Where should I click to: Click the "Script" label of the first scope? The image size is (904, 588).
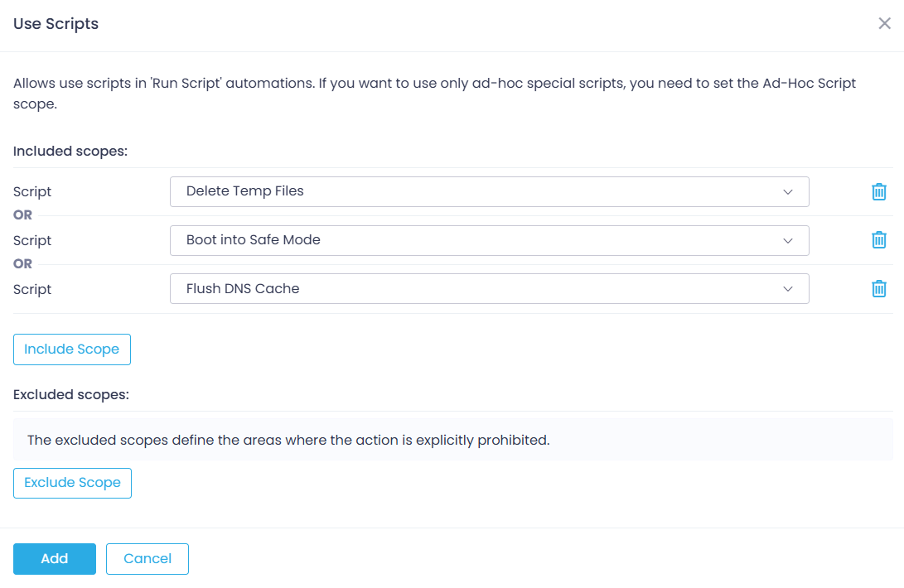(32, 191)
